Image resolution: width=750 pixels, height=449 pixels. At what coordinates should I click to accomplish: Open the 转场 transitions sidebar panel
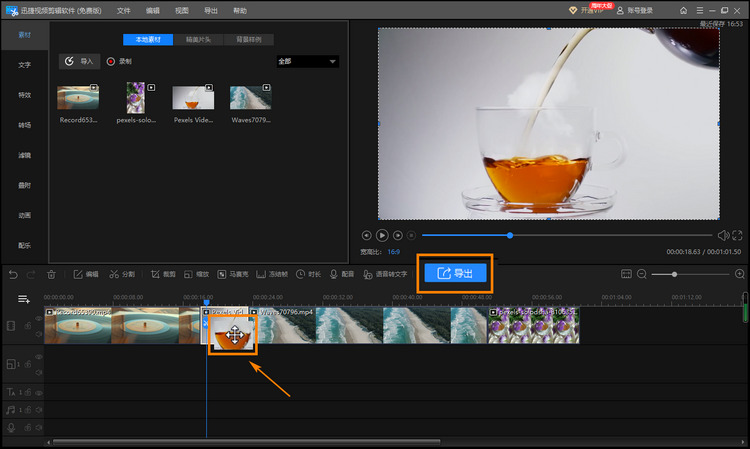24,125
